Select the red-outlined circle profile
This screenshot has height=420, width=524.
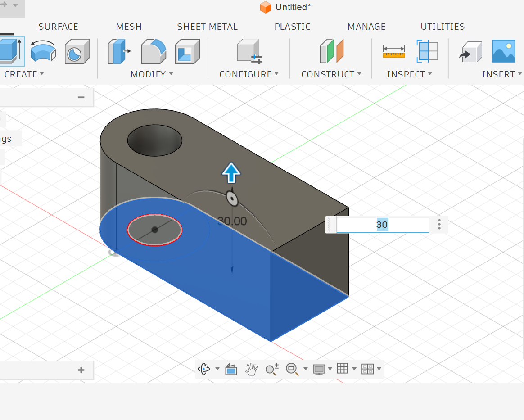[154, 230]
